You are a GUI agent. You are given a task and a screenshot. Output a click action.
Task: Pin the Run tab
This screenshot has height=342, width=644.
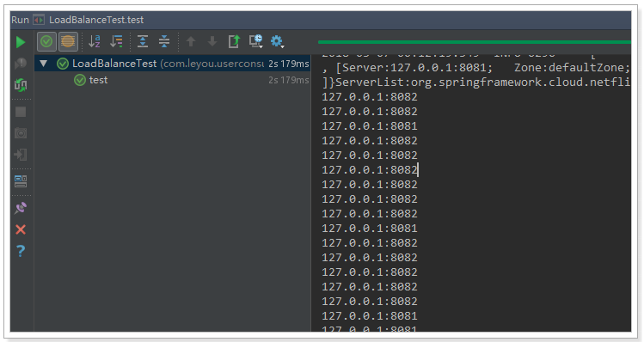(x=21, y=208)
